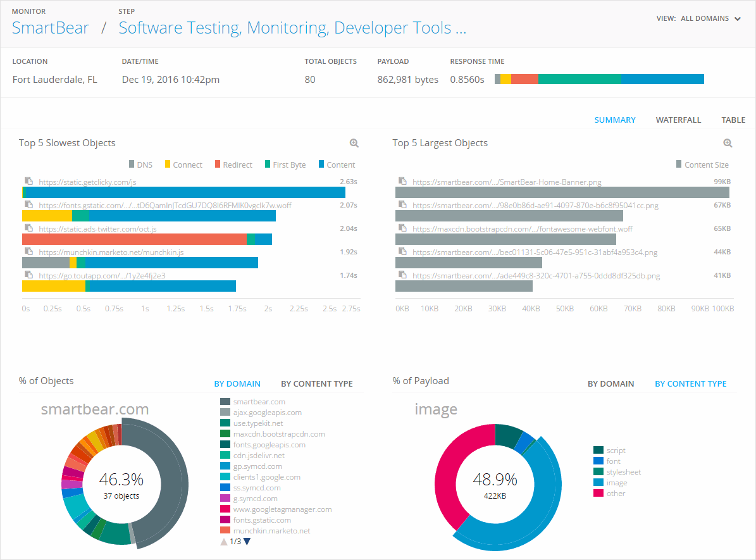Click the file icon beside the 98e0b86d png URL
This screenshot has height=560, width=756.
tap(402, 204)
